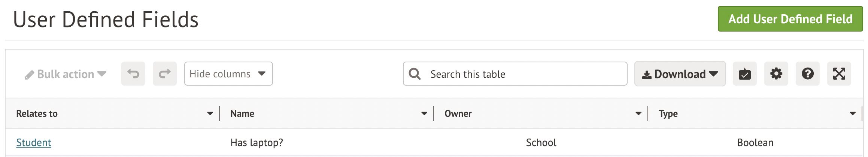Open the Hide columns dropdown
The width and height of the screenshot is (868, 157).
228,74
